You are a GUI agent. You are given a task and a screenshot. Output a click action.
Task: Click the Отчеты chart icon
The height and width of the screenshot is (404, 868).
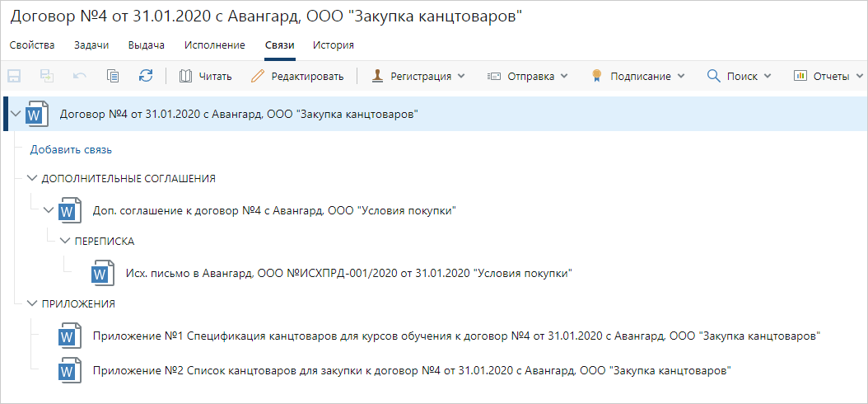(x=800, y=76)
